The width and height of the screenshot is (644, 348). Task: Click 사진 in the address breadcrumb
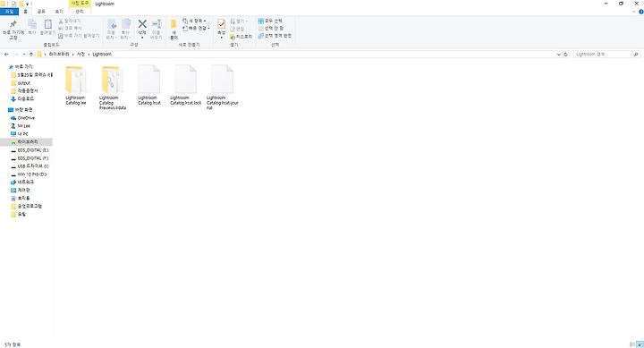(80, 55)
